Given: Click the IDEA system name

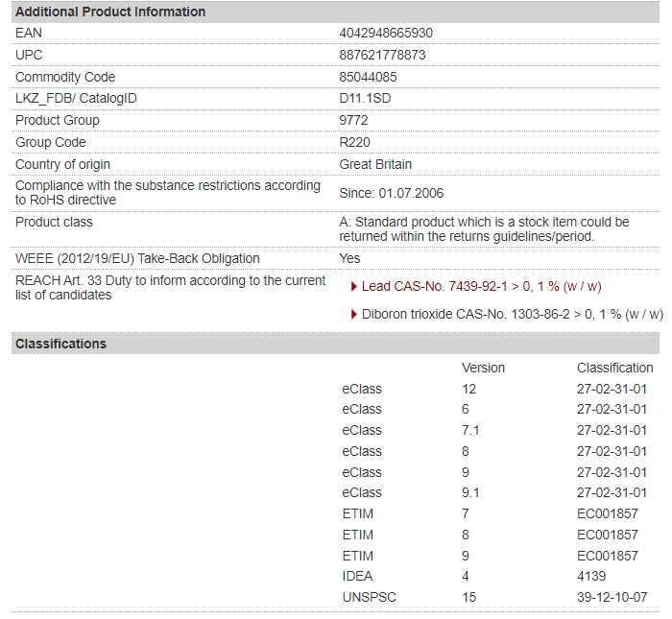Looking at the screenshot, I should click(357, 576).
